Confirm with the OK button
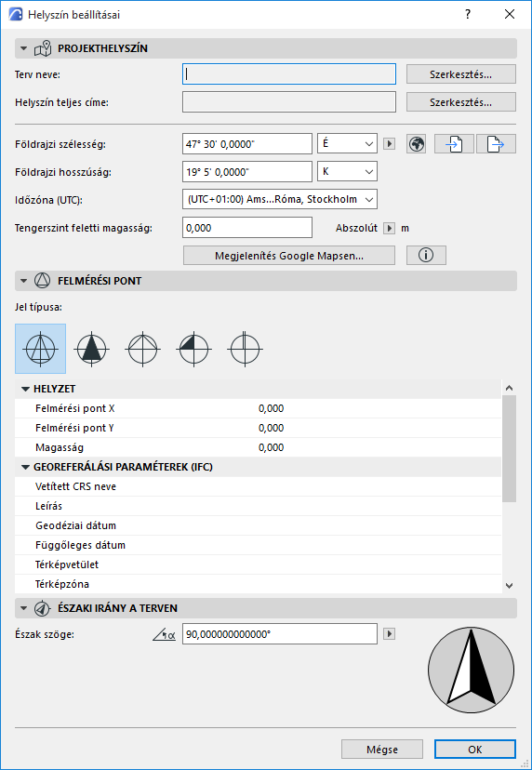 point(475,750)
